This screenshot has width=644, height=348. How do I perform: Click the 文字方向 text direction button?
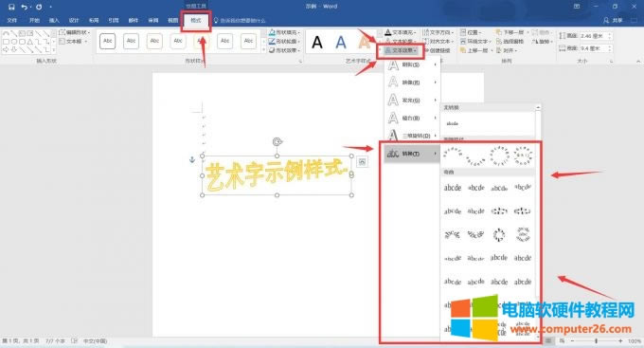438,32
